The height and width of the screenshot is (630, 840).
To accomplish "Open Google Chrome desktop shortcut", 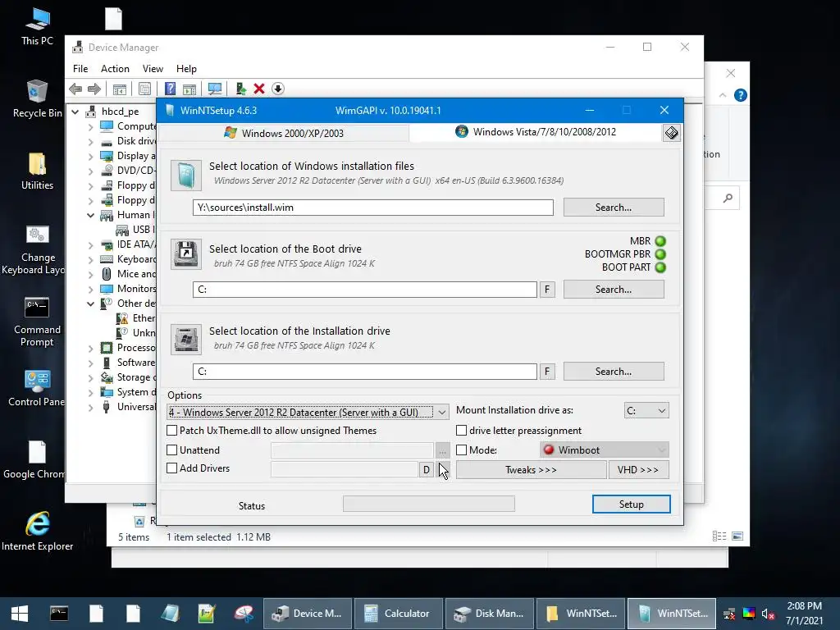I will [37, 460].
